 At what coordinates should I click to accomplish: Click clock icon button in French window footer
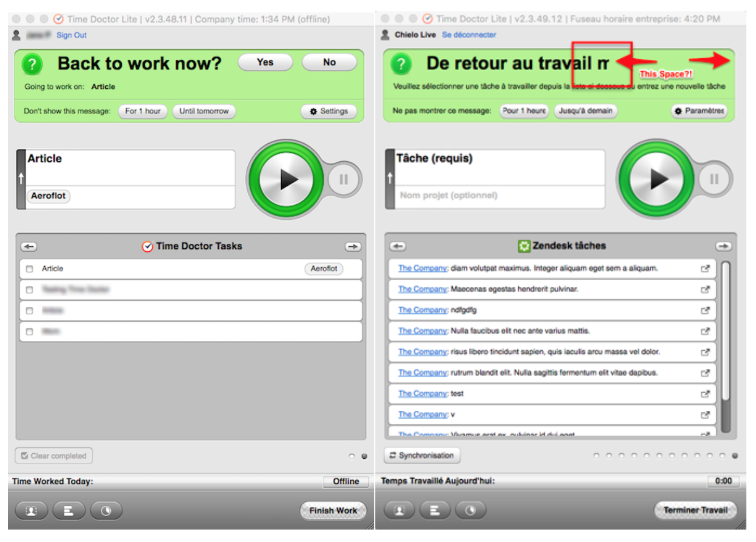pyautogui.click(x=471, y=510)
